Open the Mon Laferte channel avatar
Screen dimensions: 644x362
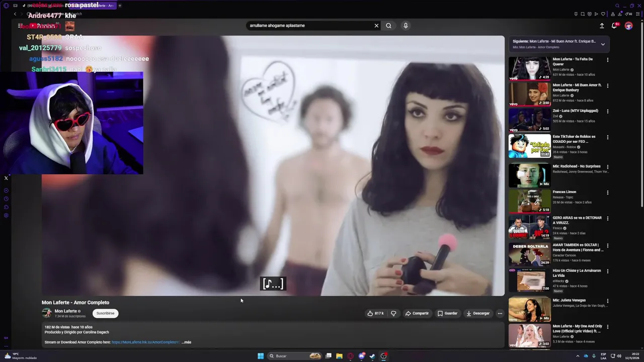(47, 313)
